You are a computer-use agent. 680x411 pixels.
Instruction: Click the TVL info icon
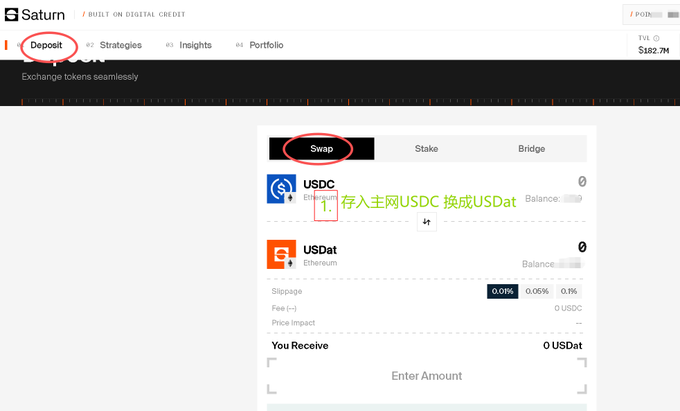[656, 38]
